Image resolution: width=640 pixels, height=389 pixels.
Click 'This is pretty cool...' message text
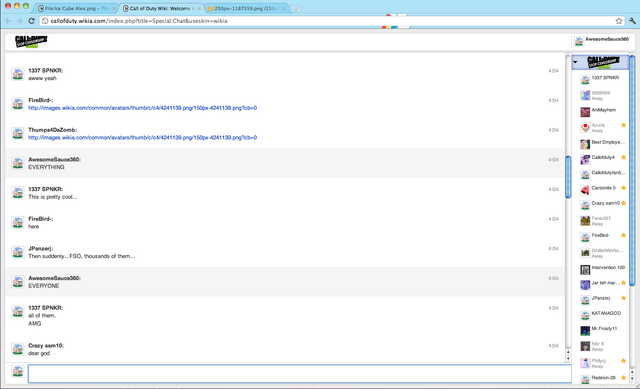point(53,197)
